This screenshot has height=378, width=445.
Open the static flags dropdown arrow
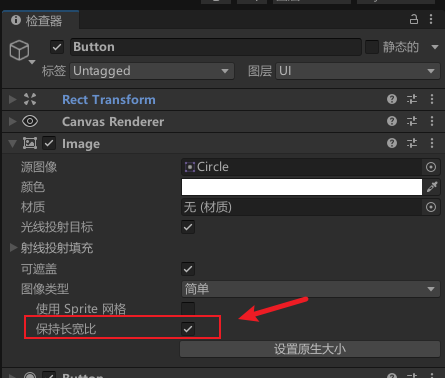click(435, 47)
